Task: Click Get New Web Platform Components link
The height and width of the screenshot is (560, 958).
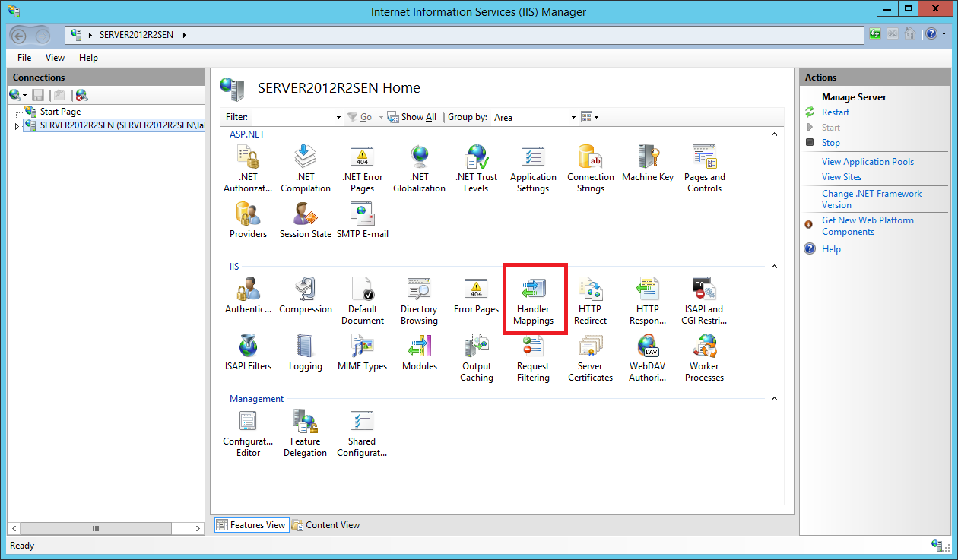Action: tap(868, 226)
